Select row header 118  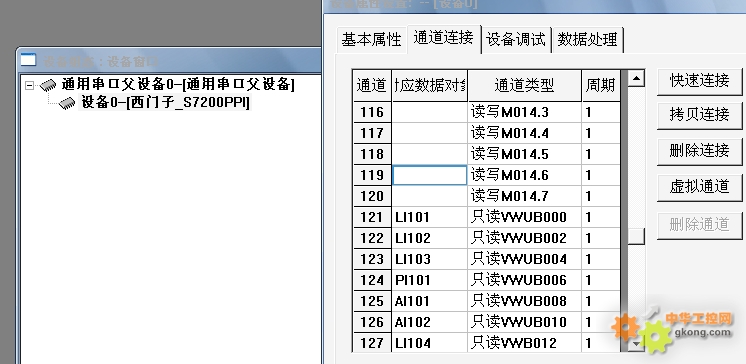tap(372, 154)
